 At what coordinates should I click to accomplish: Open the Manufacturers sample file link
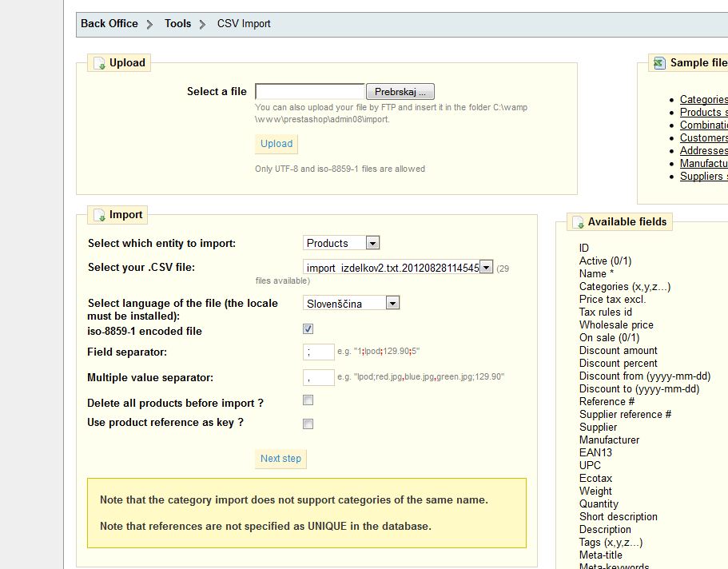pyautogui.click(x=703, y=164)
